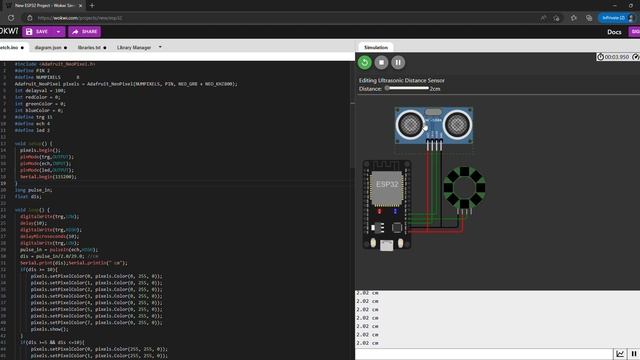640x360 pixels.
Task: Select the Simulation tab
Action: point(376,47)
